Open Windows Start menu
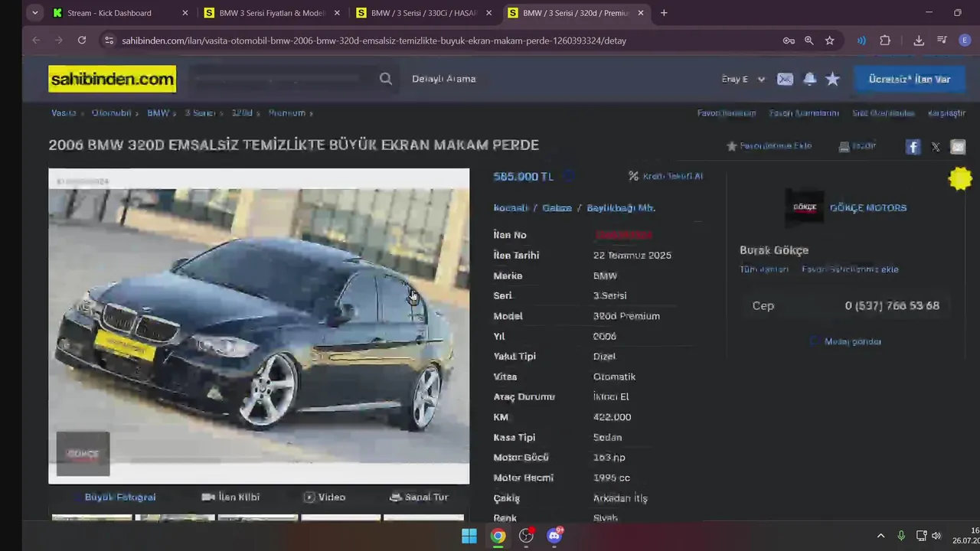980x551 pixels. click(x=469, y=536)
